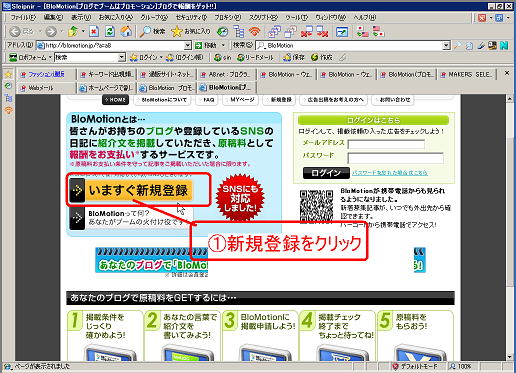Click the red X Stop button
The height and width of the screenshot is (373, 516).
94,32
